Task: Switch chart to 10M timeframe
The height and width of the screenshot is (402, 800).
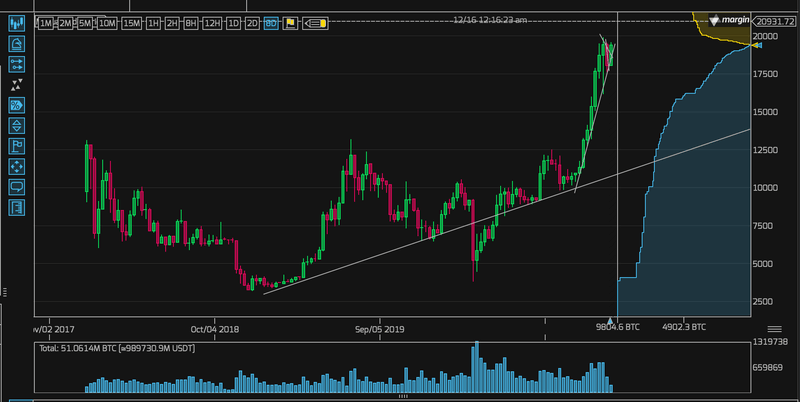Action: pos(107,23)
